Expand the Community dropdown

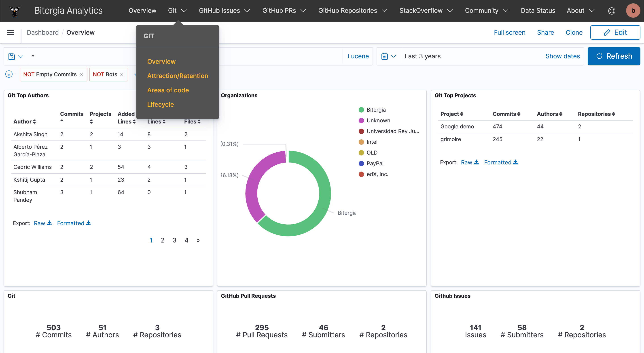coord(487,11)
